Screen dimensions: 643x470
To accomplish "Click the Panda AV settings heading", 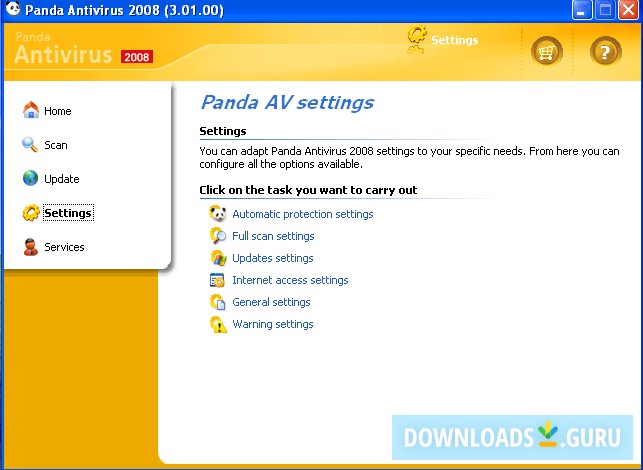I will [x=287, y=103].
